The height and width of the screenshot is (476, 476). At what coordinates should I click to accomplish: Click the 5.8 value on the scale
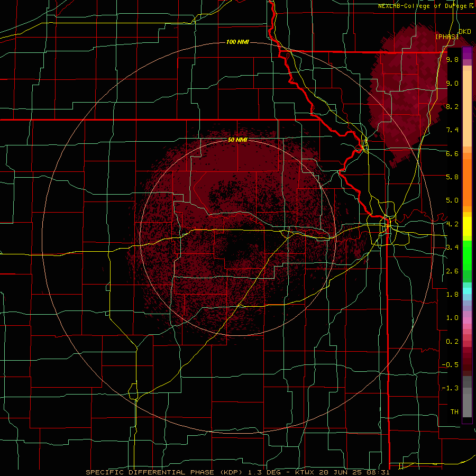[x=452, y=177]
